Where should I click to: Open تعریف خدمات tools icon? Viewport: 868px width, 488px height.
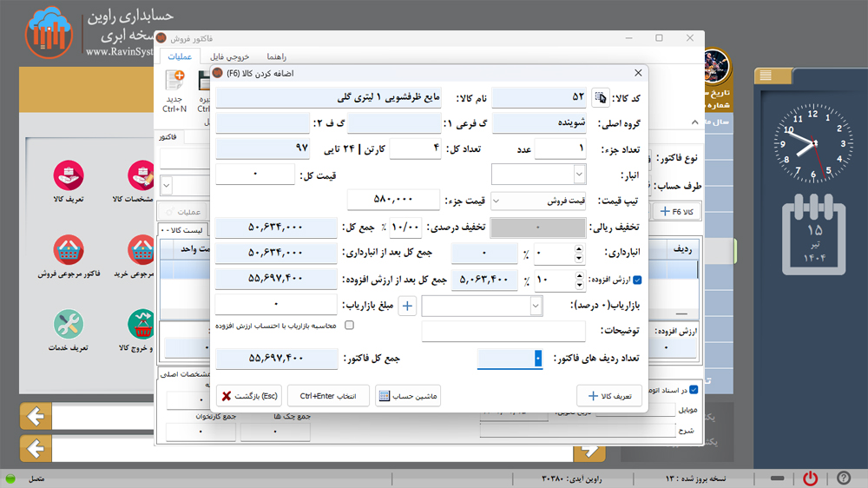67,325
